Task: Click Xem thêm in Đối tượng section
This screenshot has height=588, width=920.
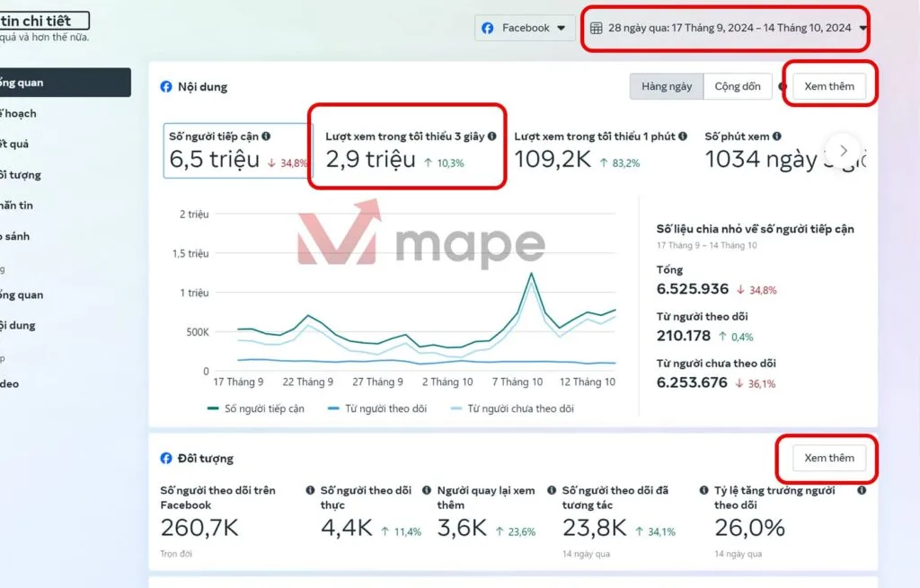Action: tap(828, 458)
